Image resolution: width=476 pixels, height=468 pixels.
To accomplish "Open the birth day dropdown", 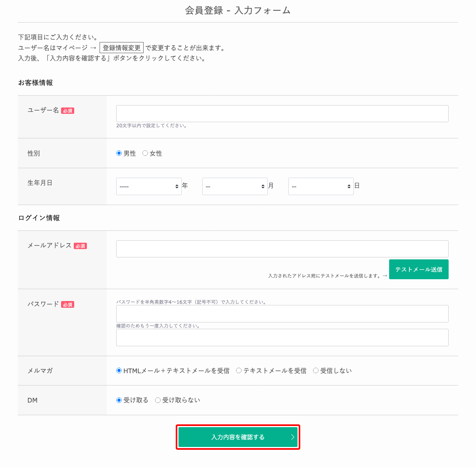I will pyautogui.click(x=321, y=186).
